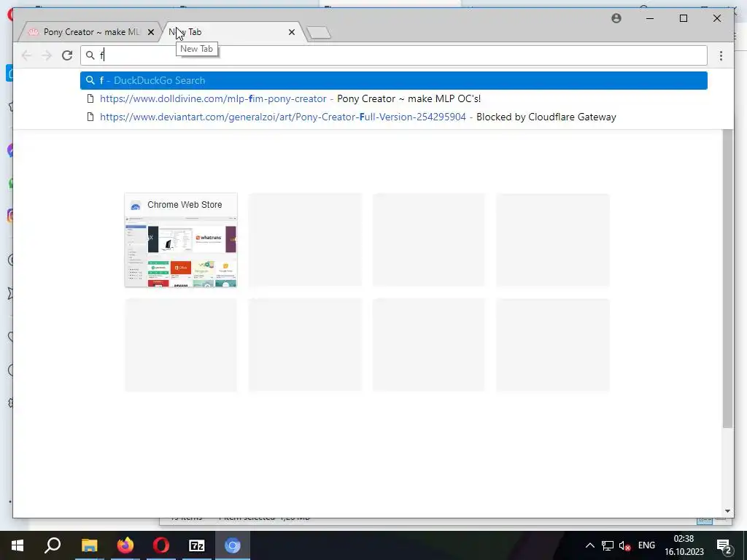Click the Chrome Web Store tile favicon

(x=135, y=205)
